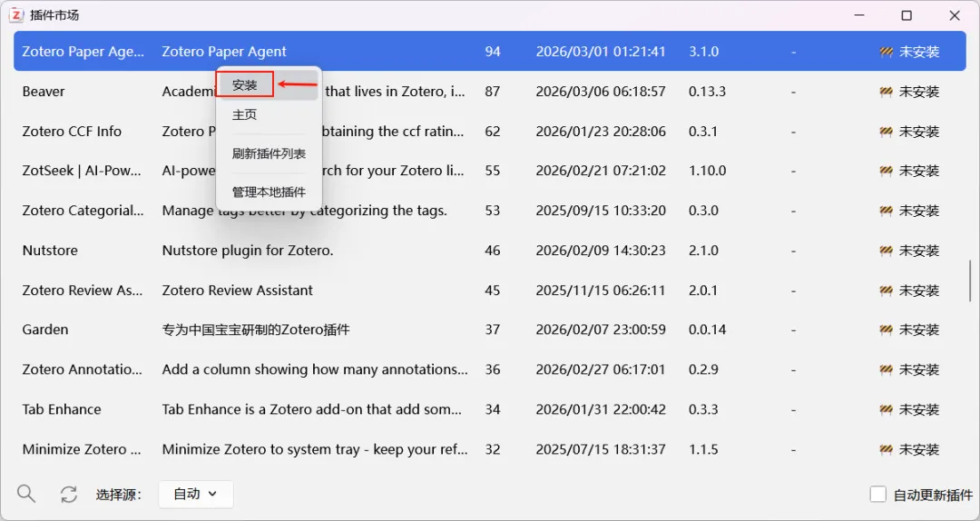
Task: Click date 2025/11/15 06:26:11
Action: click(x=601, y=290)
